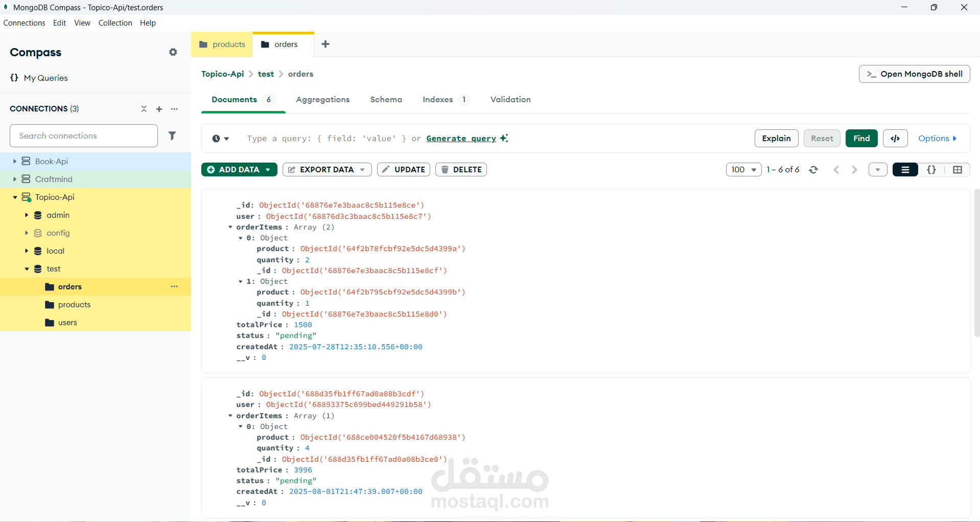Expand the local database arrow

click(27, 251)
